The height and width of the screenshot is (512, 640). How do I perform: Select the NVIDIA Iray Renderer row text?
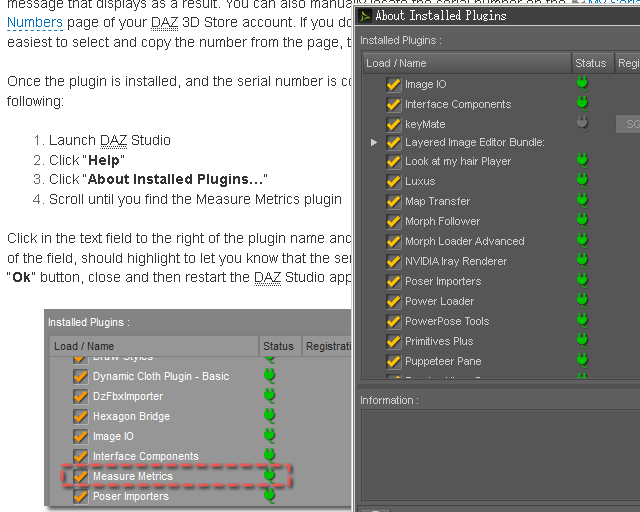(x=456, y=261)
